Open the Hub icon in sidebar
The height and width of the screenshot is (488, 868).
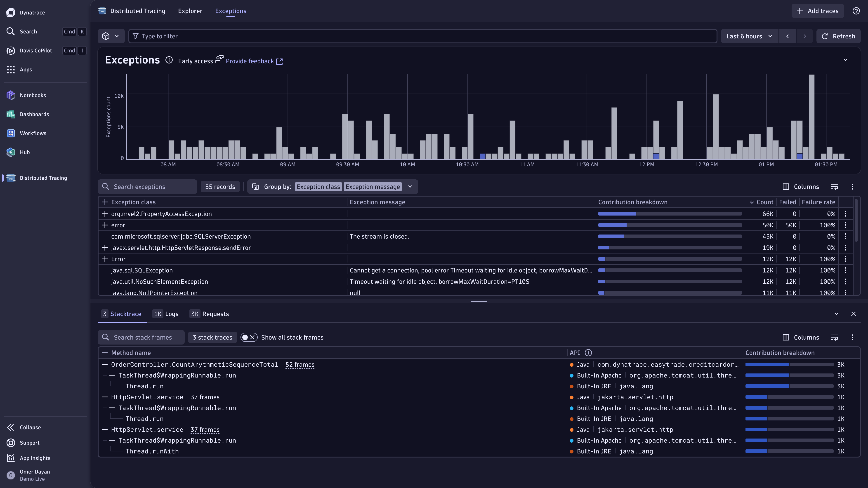[11, 152]
